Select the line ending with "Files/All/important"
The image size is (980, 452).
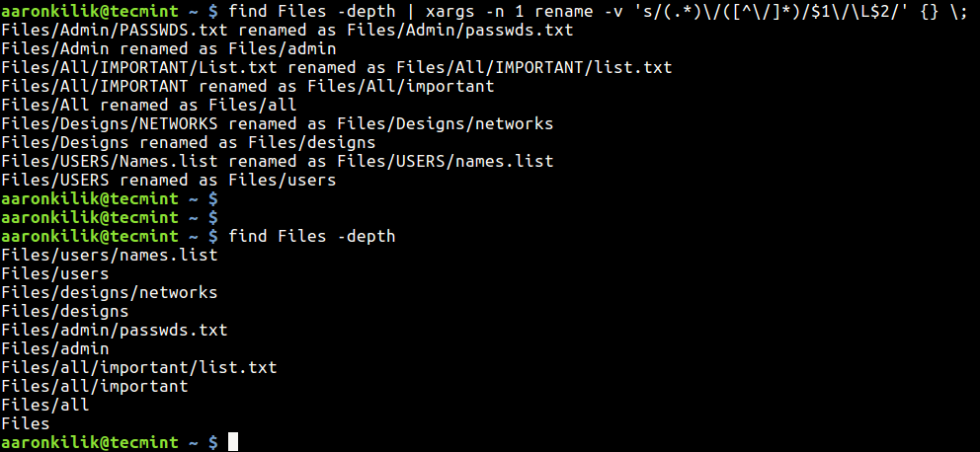tap(247, 86)
